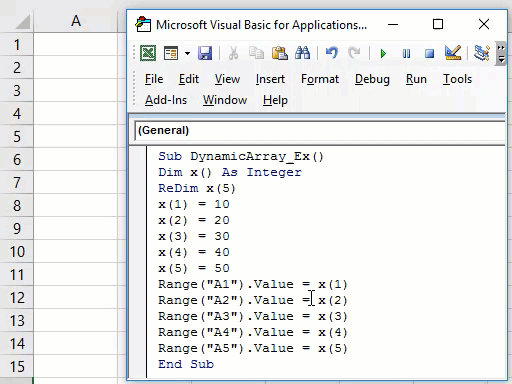This screenshot has width=512, height=384.
Task: Click the Copy icon in the toolbar
Action: [x=256, y=53]
